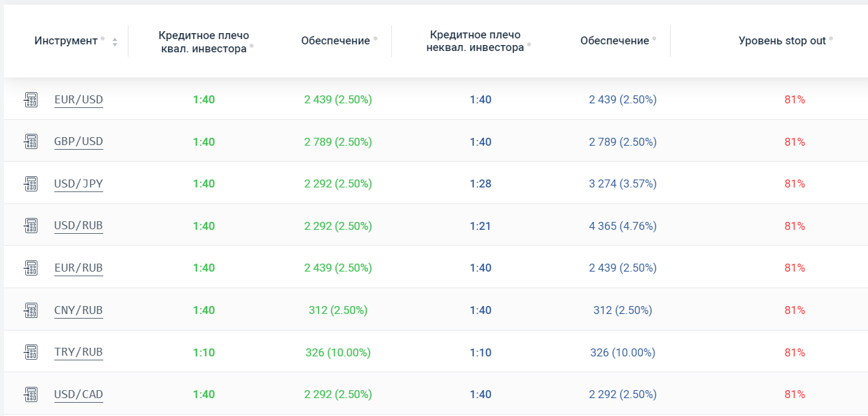The image size is (868, 416).
Task: Click green 1:40 leverage in EUR/USD row
Action: 204,99
